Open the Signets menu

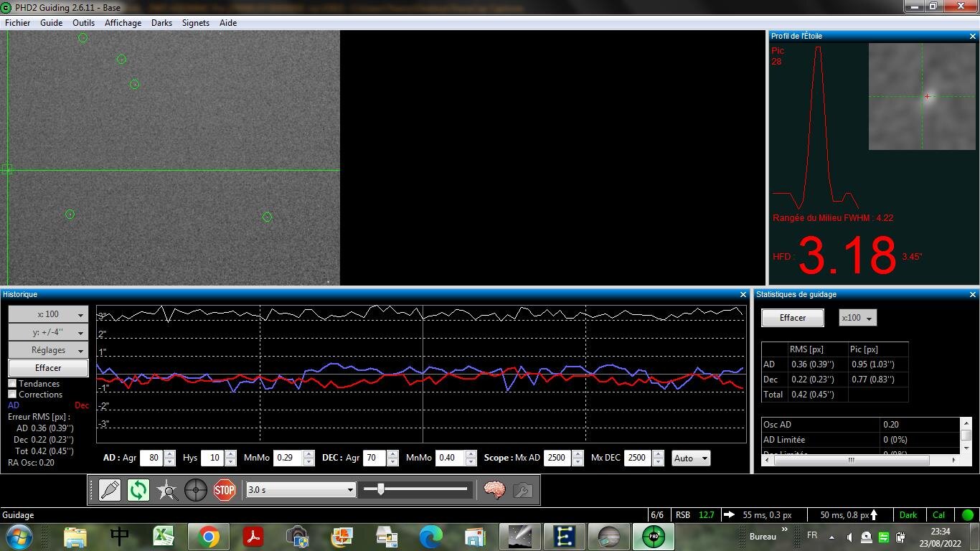click(x=196, y=23)
